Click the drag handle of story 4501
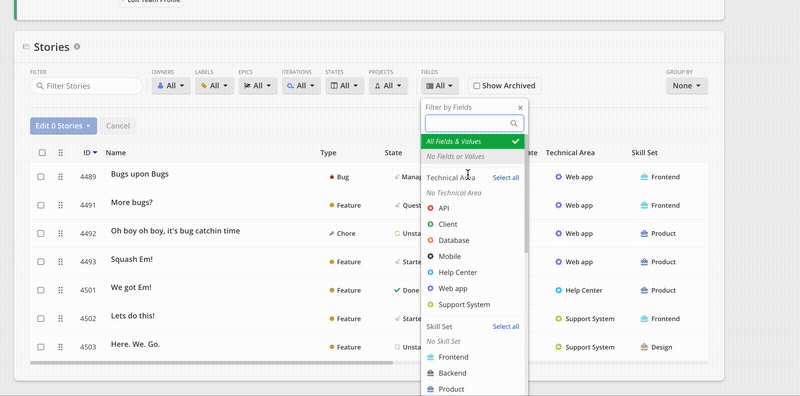Image resolution: width=800 pixels, height=396 pixels. [x=60, y=290]
